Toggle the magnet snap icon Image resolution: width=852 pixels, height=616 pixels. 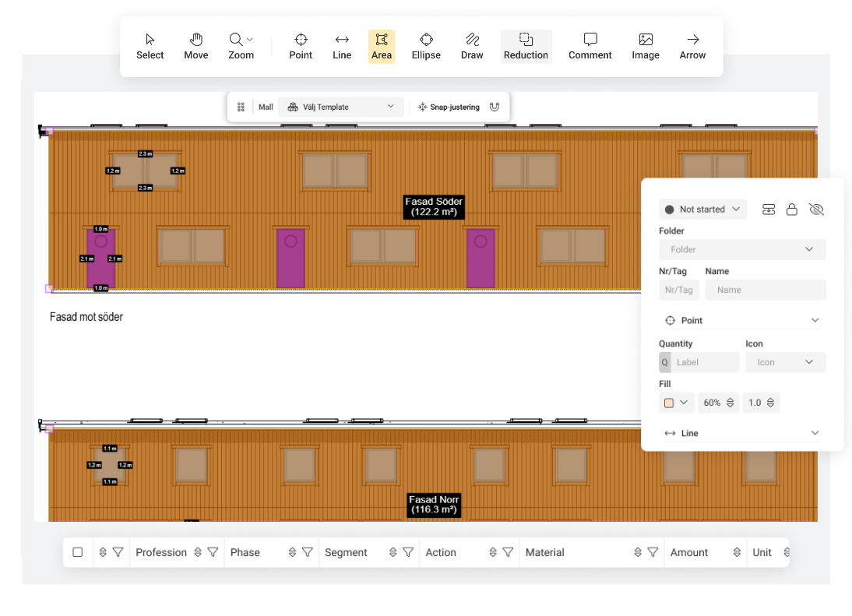click(495, 107)
